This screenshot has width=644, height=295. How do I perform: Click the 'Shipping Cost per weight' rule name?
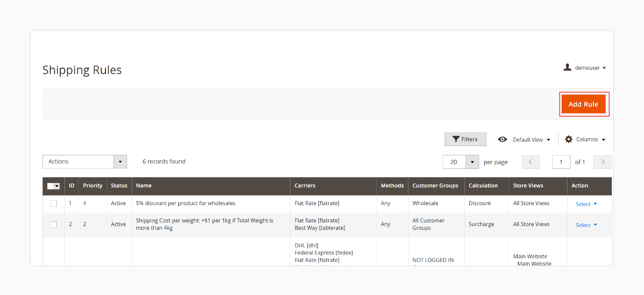coord(205,224)
